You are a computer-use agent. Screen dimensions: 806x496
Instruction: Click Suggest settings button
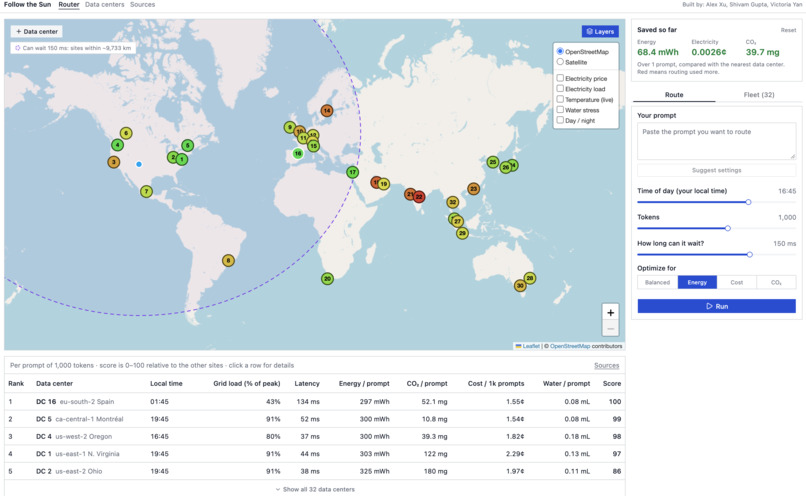[717, 170]
